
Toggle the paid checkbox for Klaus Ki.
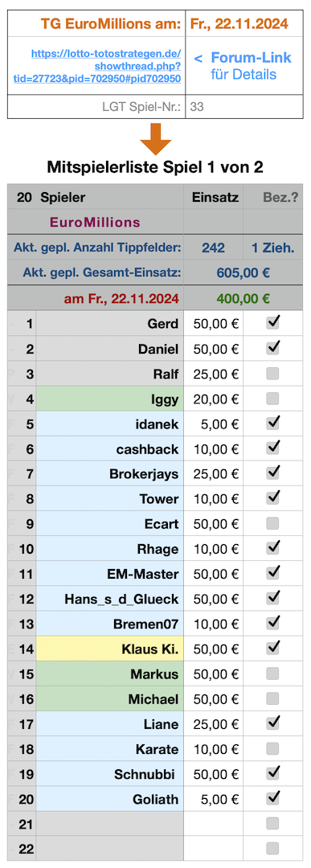pyautogui.click(x=272, y=649)
